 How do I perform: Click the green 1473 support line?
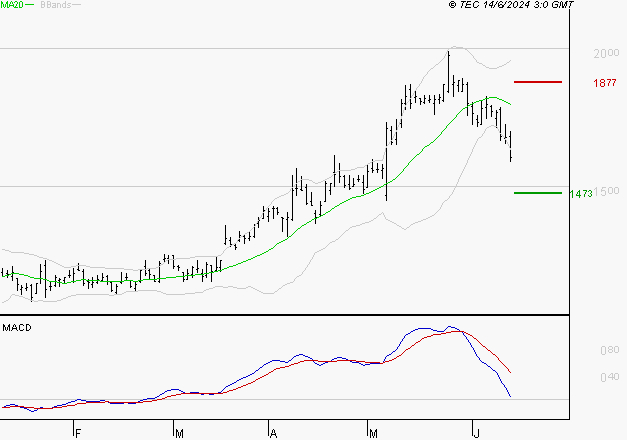click(x=538, y=193)
